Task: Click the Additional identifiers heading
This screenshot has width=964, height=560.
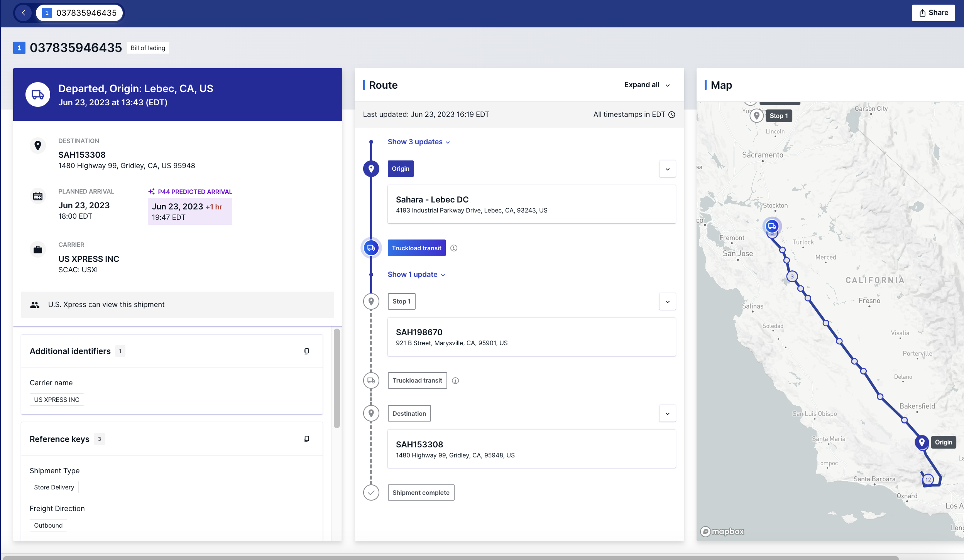Action: [70, 351]
